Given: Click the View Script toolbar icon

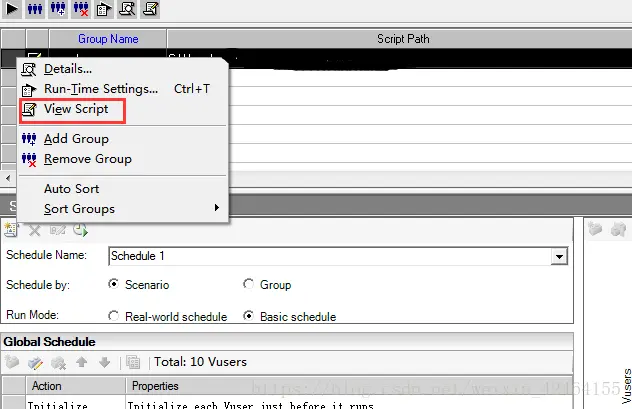Looking at the screenshot, I should coord(150,9).
